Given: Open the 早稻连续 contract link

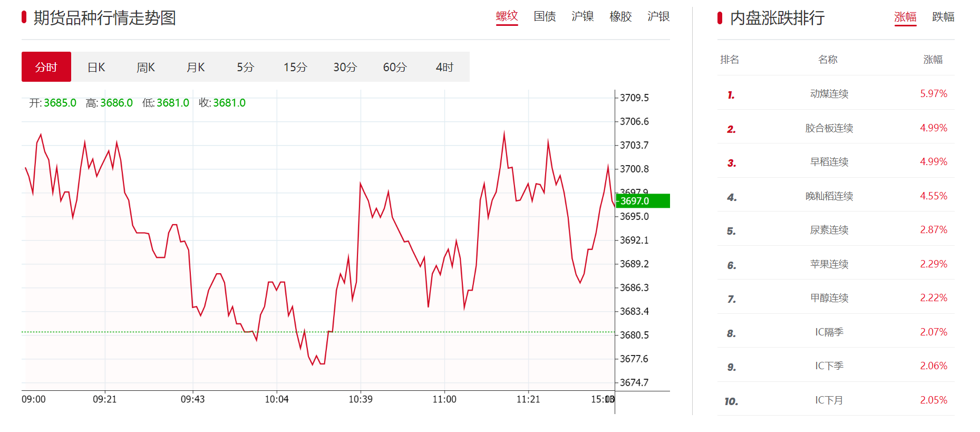Looking at the screenshot, I should (829, 162).
